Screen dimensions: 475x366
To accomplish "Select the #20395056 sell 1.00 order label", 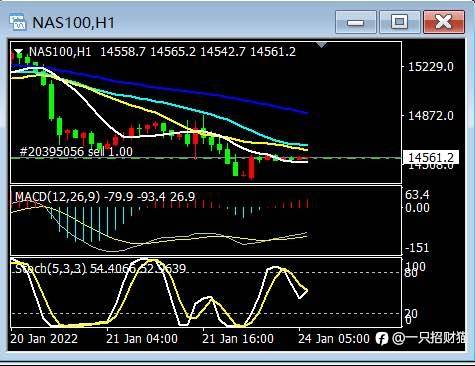I will [x=76, y=152].
